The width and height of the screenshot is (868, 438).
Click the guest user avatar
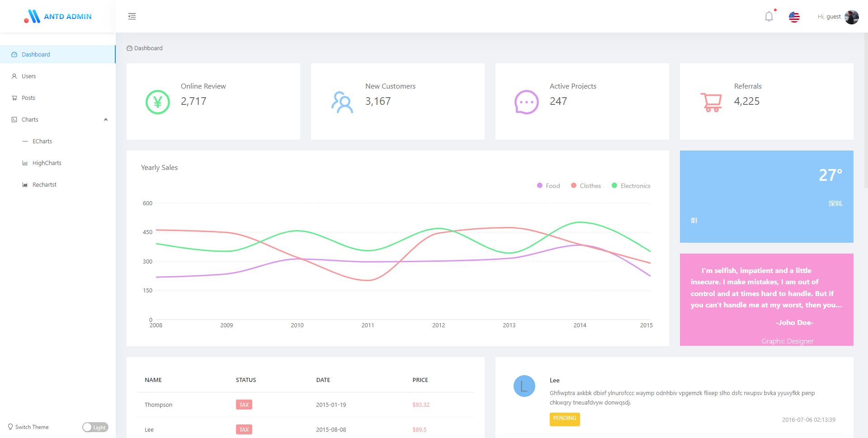tap(851, 17)
